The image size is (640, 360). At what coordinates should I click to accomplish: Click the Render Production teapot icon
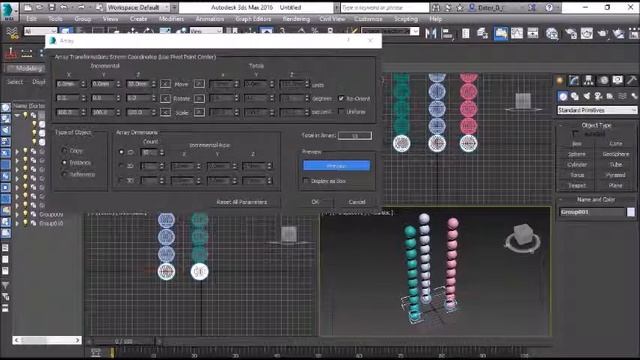[602, 33]
